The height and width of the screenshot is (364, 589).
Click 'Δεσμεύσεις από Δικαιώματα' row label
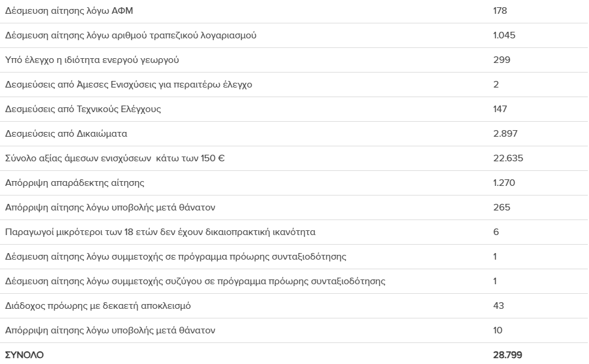point(66,134)
